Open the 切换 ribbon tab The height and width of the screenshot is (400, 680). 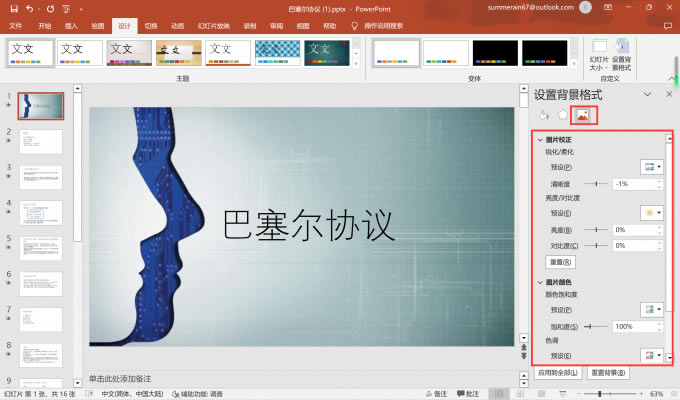150,25
